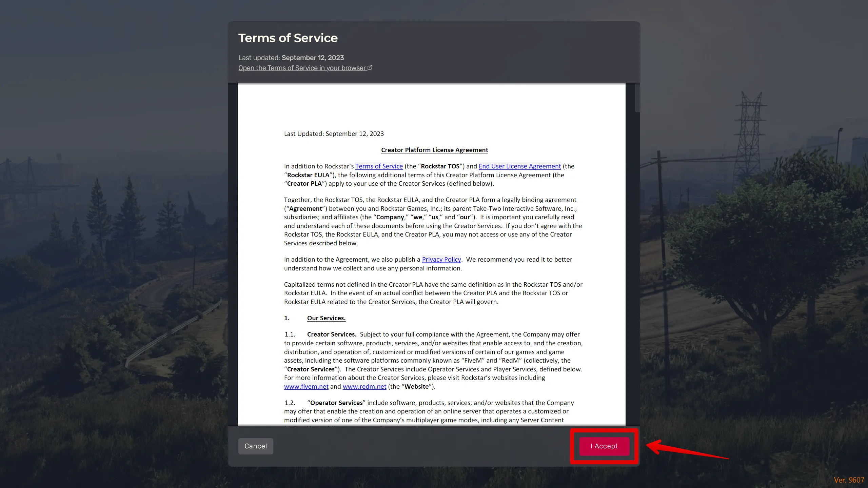Click the 'Ver. 9607' version label
Viewport: 868px width, 488px height.
tap(849, 480)
